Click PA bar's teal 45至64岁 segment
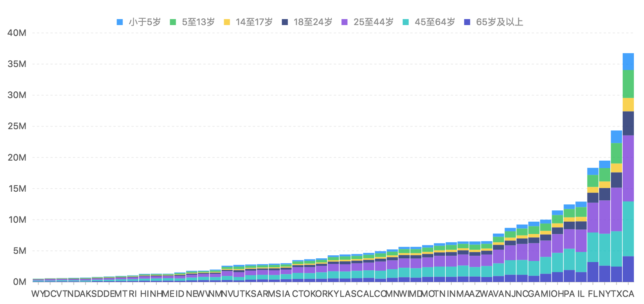 coord(569,259)
